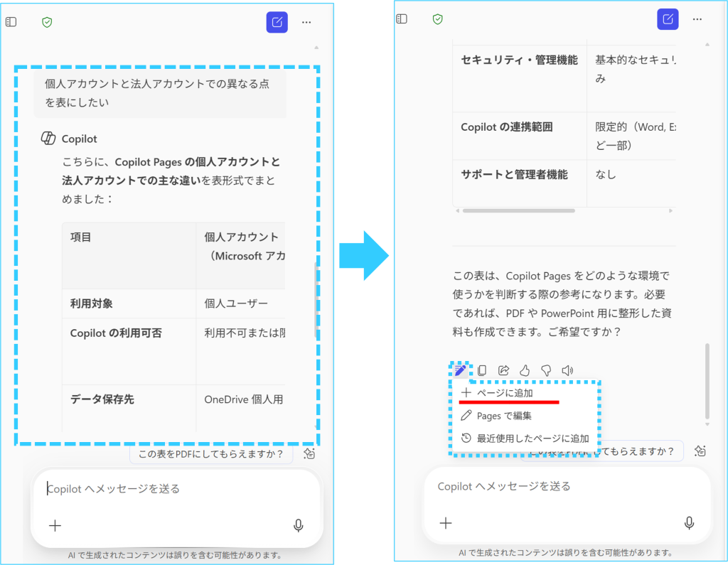
Task: Click the Copilot logo in the left panel
Action: click(x=48, y=139)
